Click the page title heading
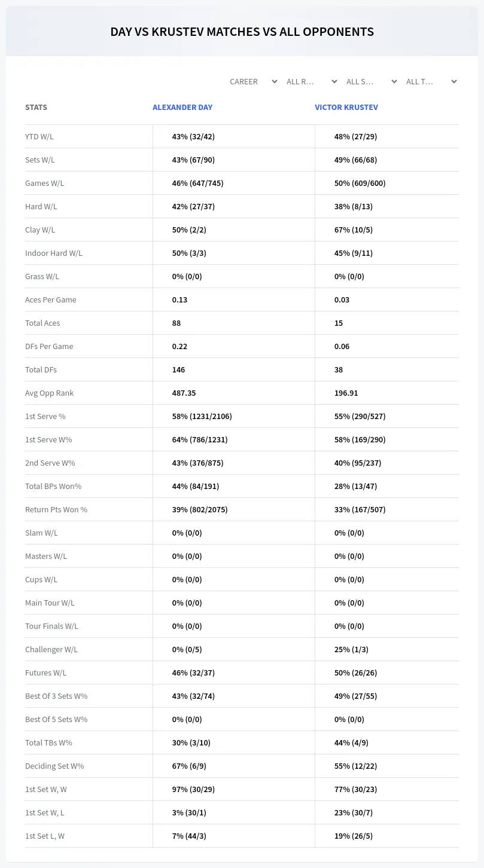484x868 pixels. point(242,32)
